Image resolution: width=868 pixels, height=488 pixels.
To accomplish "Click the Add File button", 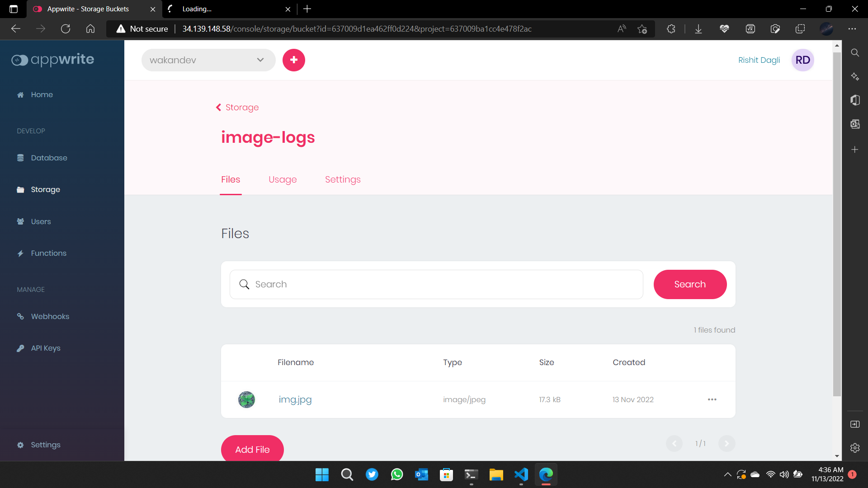I will 252,449.
